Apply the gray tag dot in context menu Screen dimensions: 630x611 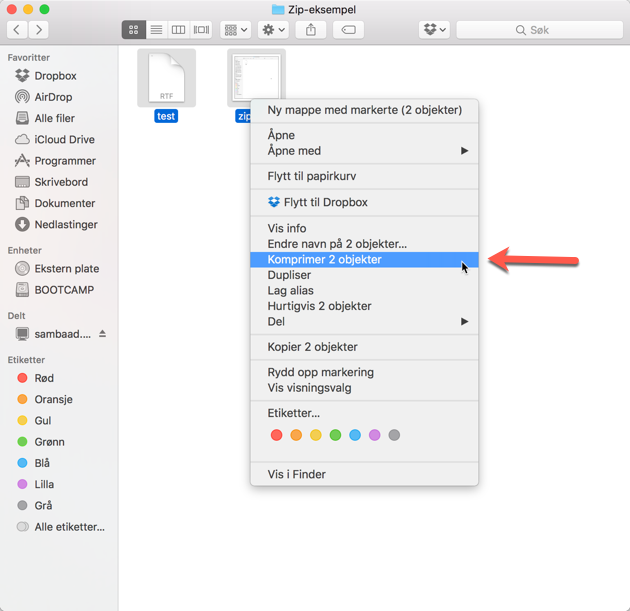[x=394, y=435]
